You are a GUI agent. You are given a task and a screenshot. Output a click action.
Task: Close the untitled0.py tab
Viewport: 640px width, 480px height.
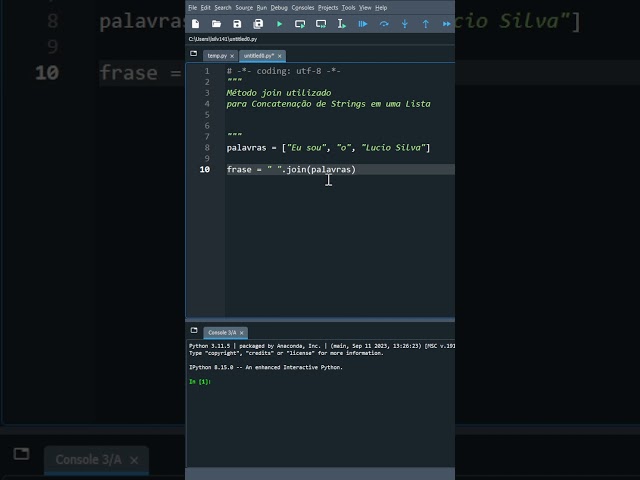coord(280,56)
